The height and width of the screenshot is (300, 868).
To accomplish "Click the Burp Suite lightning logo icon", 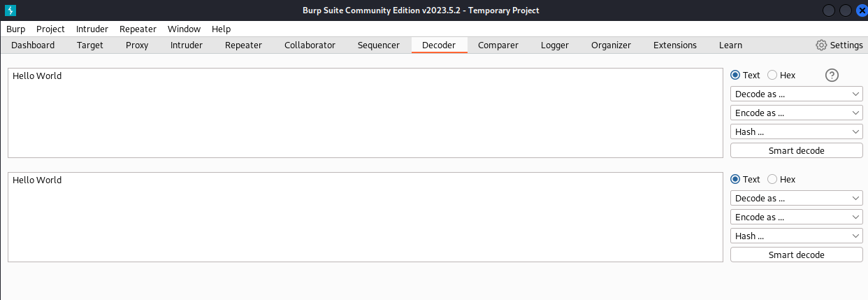I will 10,10.
